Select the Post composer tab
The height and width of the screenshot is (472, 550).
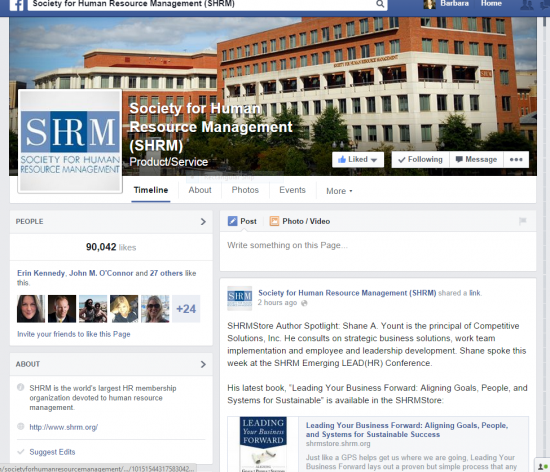tap(242, 221)
